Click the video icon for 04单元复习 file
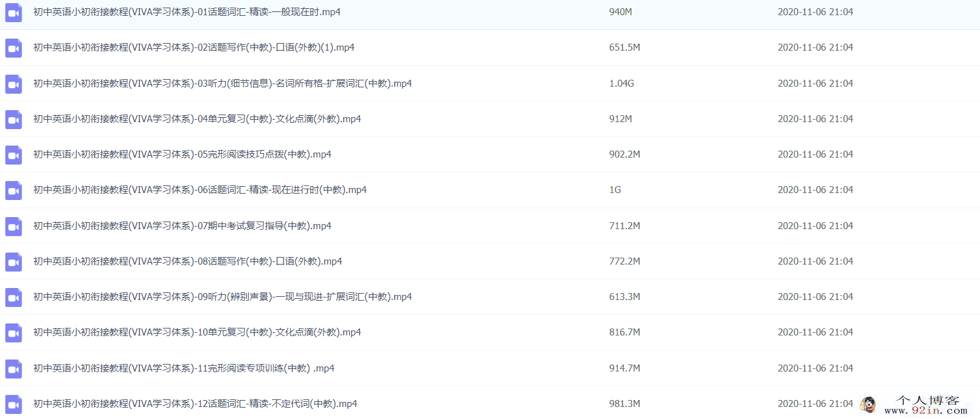Image resolution: width=980 pixels, height=419 pixels. tap(14, 119)
